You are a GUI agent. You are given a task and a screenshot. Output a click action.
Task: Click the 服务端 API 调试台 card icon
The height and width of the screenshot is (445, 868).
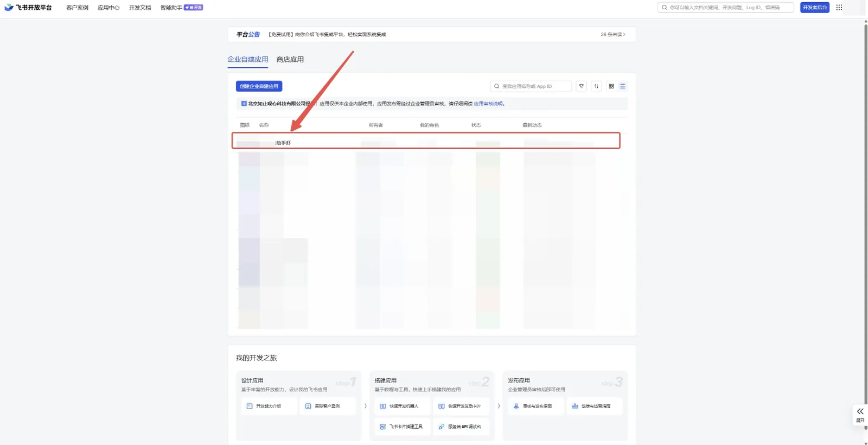coord(442,427)
